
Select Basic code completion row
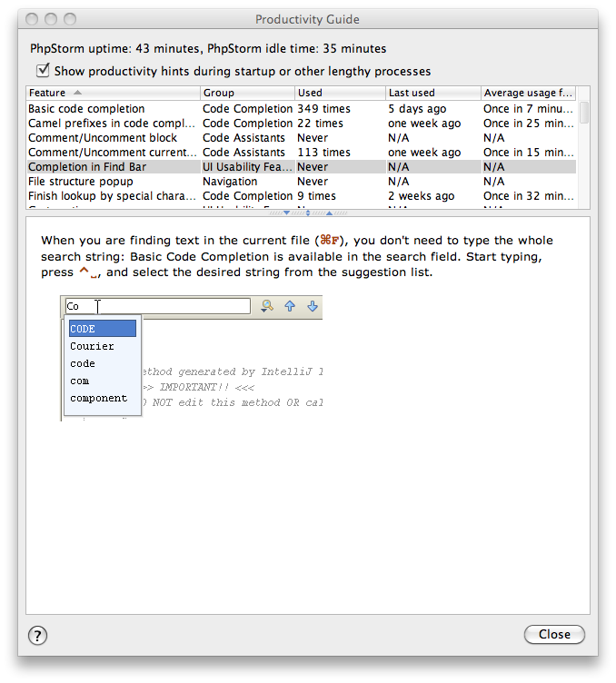coord(301,108)
